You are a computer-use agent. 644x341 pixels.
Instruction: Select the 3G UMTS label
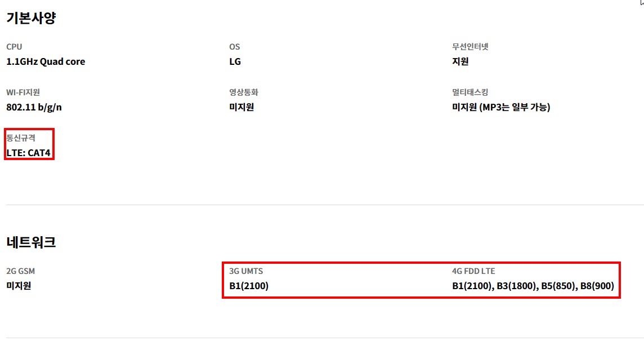click(x=246, y=271)
